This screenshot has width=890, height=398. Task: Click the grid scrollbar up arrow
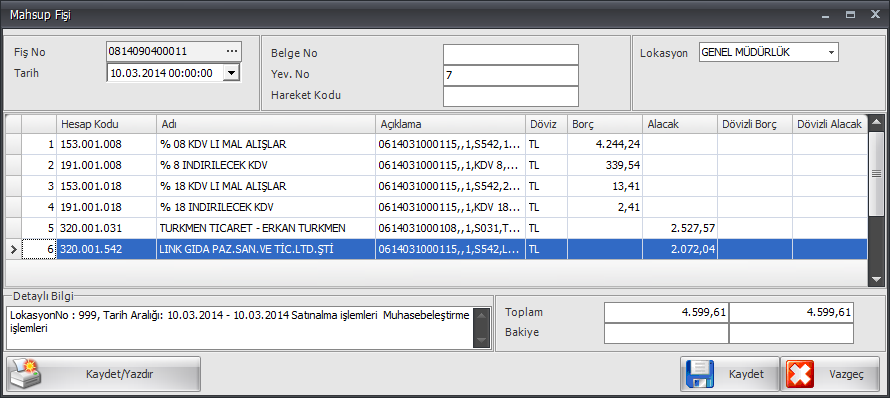coord(876,122)
